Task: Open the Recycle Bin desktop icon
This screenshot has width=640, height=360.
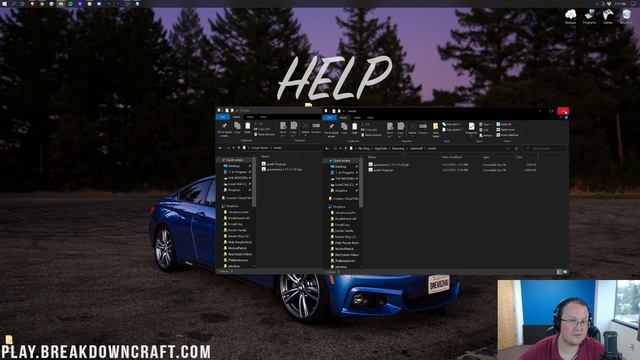Action: (626, 17)
